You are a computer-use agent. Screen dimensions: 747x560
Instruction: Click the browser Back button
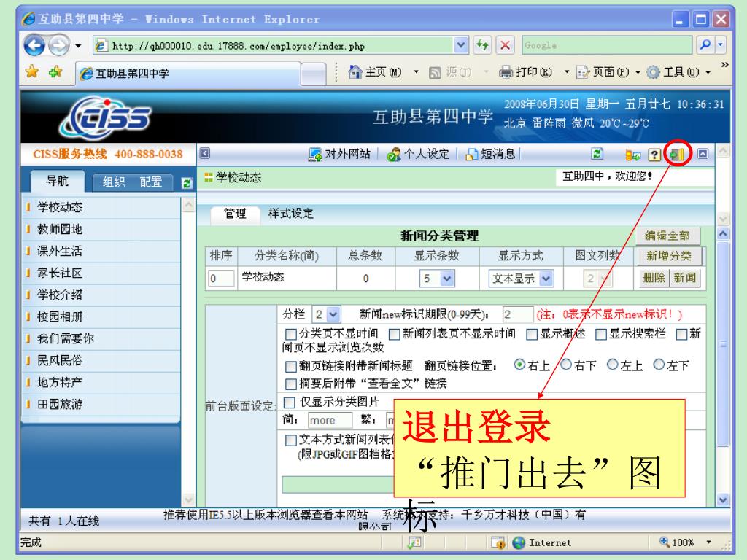pyautogui.click(x=34, y=46)
